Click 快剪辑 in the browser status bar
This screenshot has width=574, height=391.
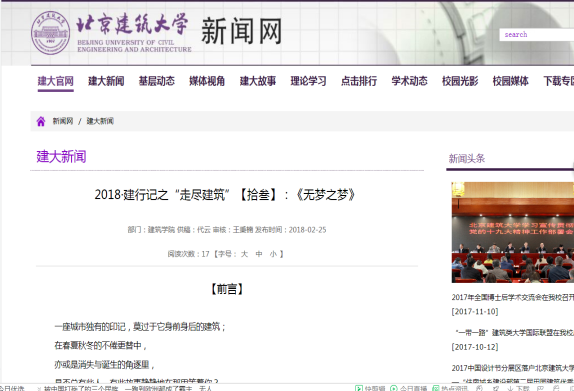tap(370, 388)
